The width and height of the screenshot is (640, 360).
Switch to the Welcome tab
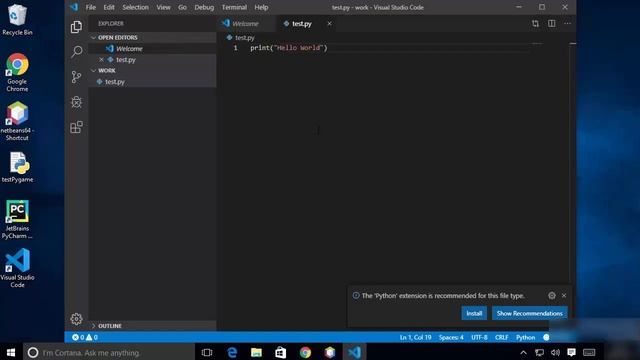247,24
